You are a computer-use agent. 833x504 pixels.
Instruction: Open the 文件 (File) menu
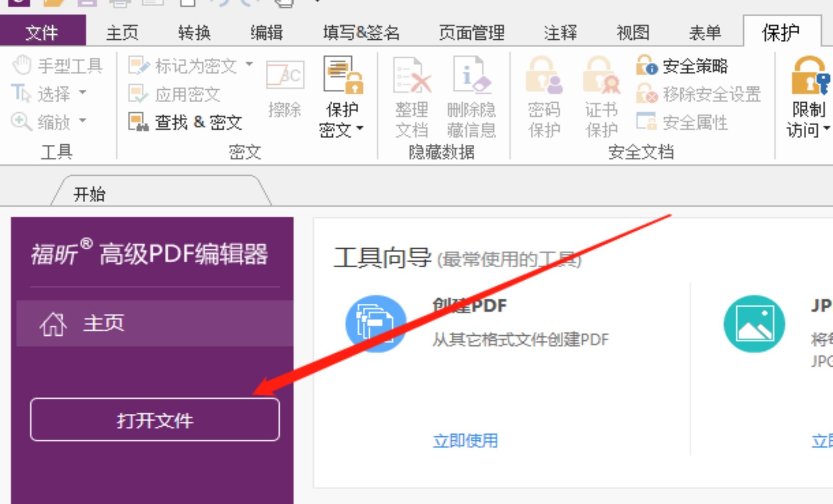point(43,32)
